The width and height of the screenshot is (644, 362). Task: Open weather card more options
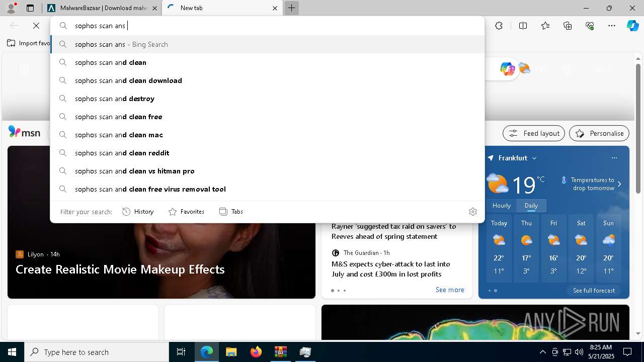point(614,158)
